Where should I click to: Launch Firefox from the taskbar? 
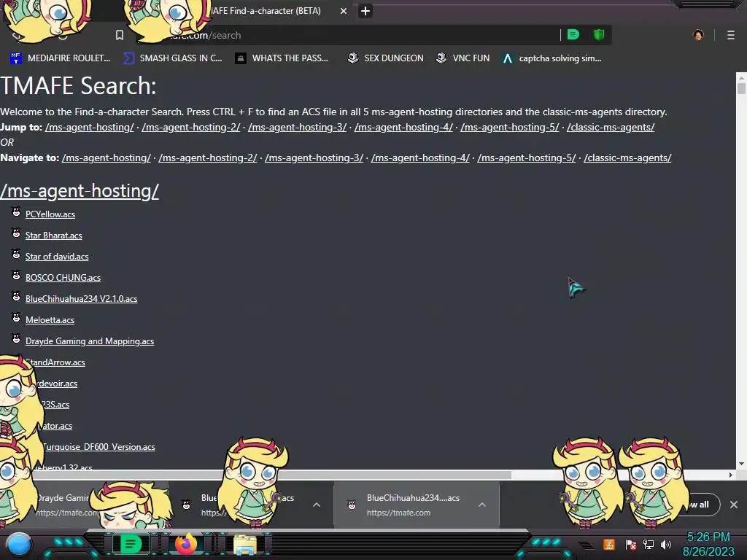(186, 544)
